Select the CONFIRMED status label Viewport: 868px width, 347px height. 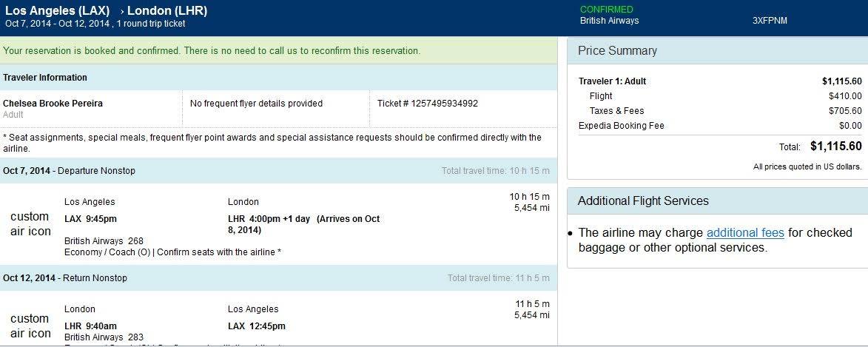point(606,10)
